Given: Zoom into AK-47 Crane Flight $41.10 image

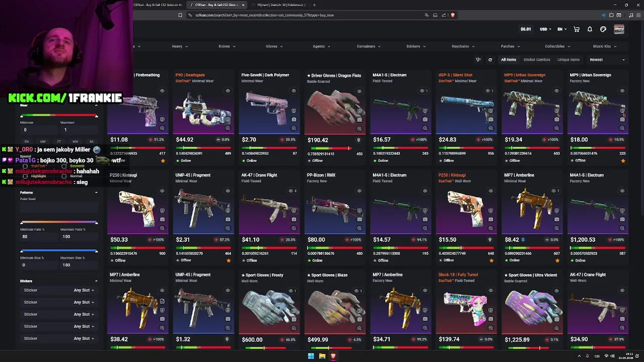Looking at the screenshot, I should point(294,228).
